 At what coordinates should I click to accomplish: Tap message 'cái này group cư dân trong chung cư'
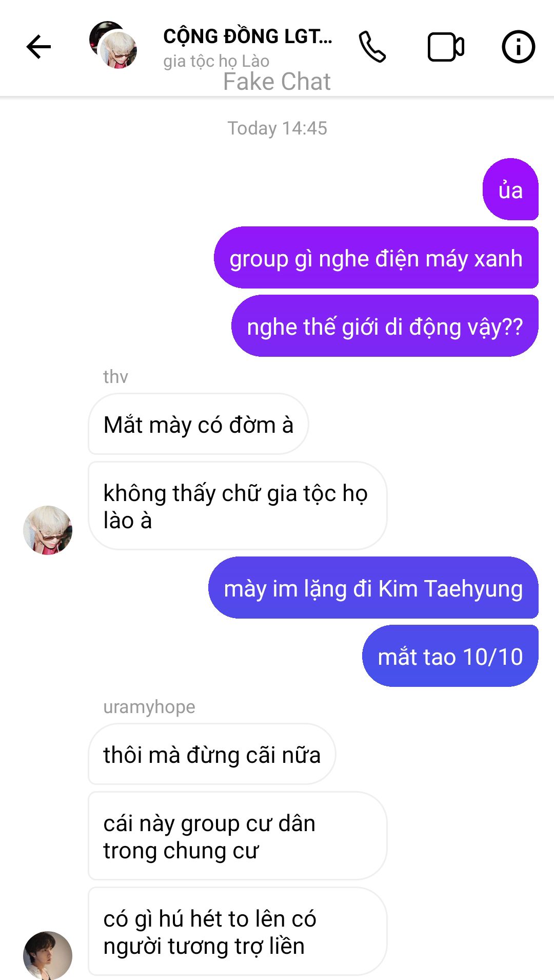click(238, 836)
